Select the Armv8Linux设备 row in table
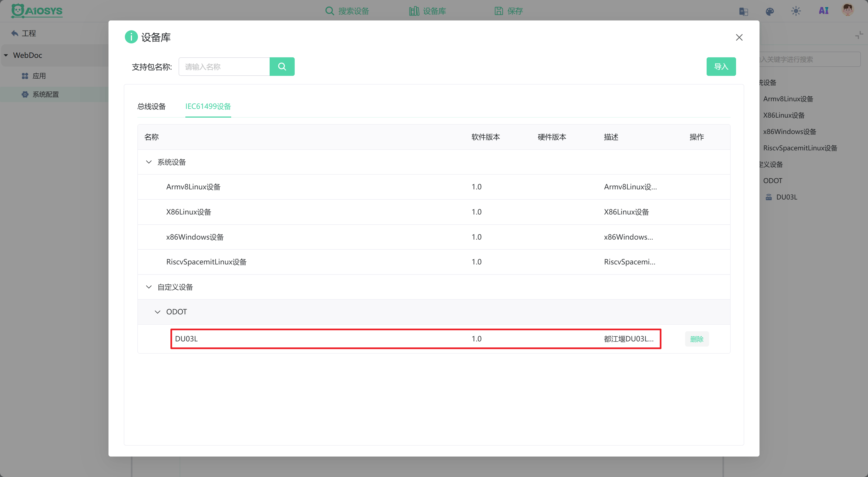 pyautogui.click(x=434, y=187)
